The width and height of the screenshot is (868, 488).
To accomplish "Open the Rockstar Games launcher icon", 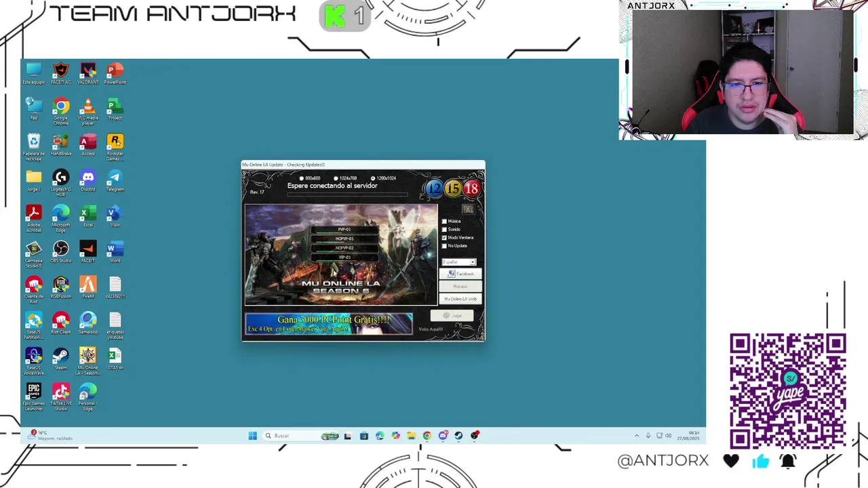I will pyautogui.click(x=115, y=148).
